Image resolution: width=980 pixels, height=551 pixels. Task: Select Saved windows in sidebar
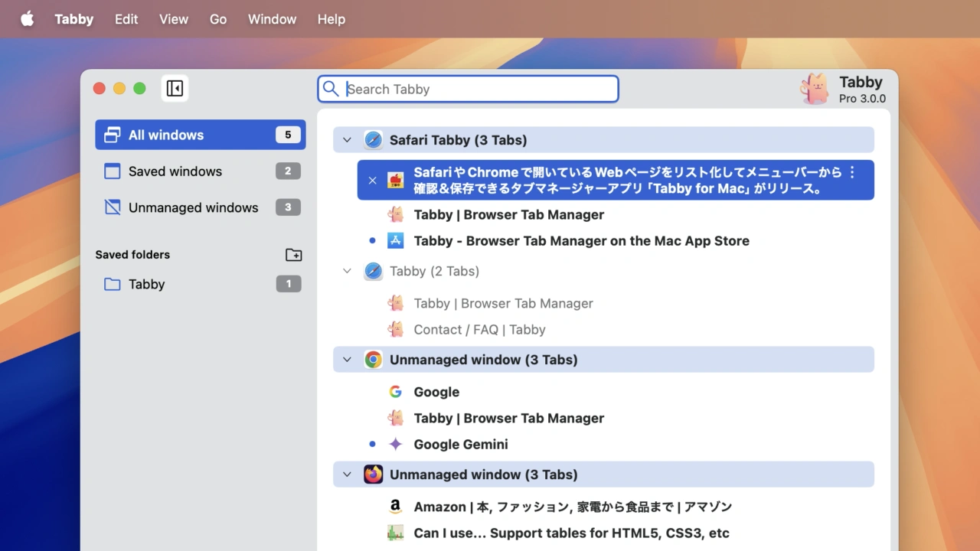pos(175,171)
